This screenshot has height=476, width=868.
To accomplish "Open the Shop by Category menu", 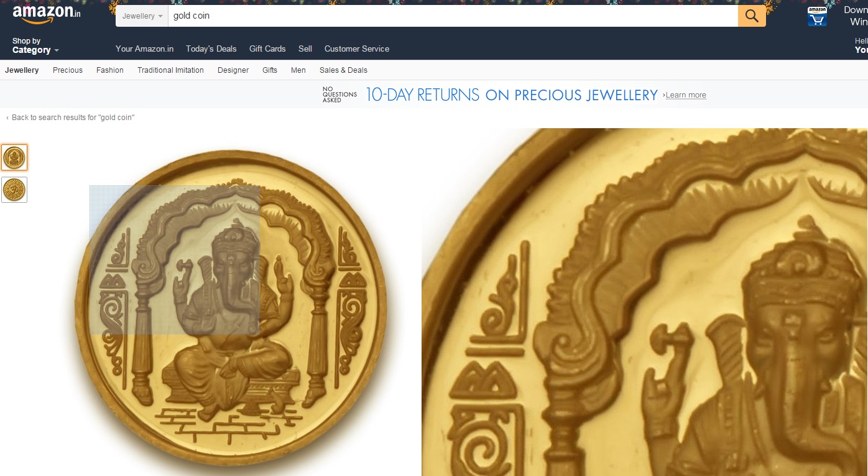I will click(x=35, y=45).
